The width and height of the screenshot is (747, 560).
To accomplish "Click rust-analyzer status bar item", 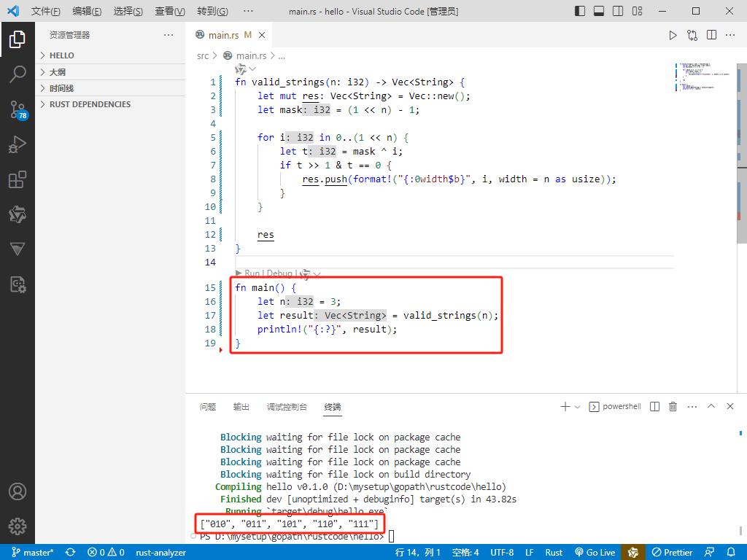I will [160, 553].
